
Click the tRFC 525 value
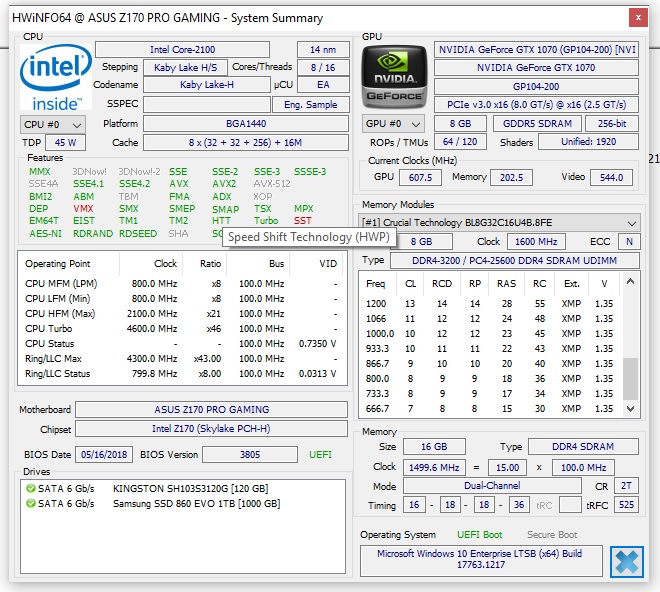(x=626, y=505)
